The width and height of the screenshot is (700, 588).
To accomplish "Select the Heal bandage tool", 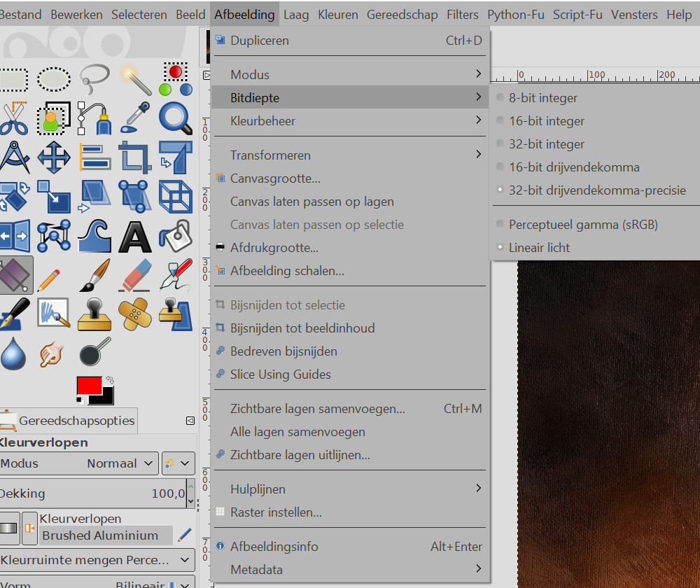I will (135, 314).
